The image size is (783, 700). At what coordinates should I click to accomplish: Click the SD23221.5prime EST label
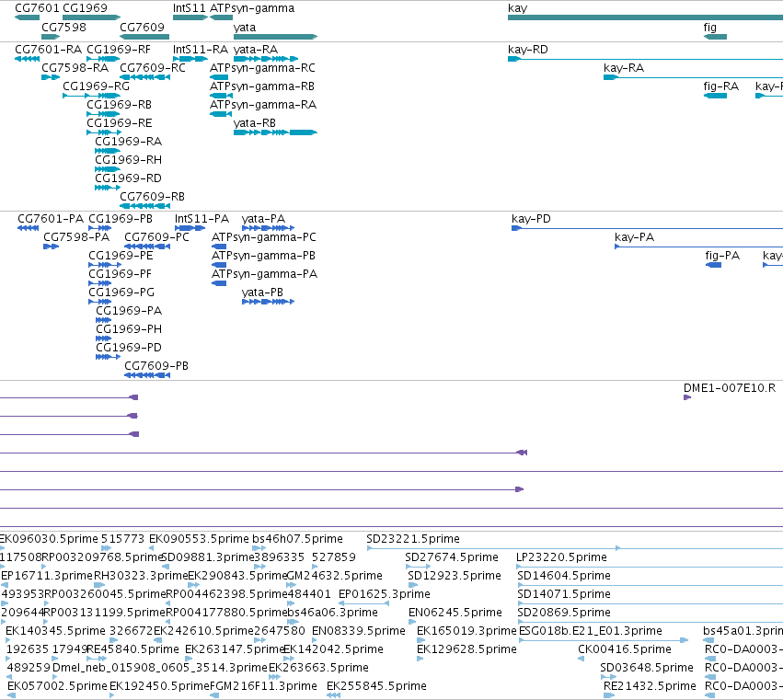(x=413, y=539)
